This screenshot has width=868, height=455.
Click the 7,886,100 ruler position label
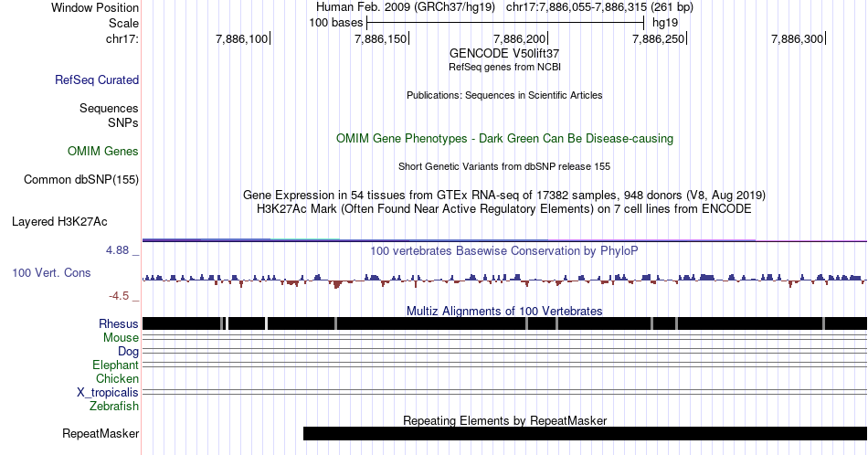(241, 38)
